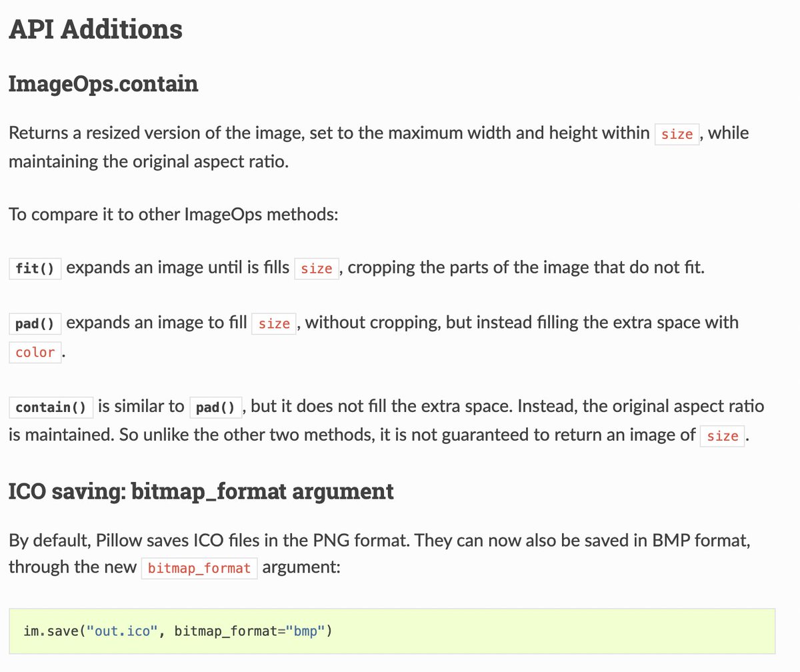
Task: Click the ImageOps.contain section heading
Action: coord(103,84)
